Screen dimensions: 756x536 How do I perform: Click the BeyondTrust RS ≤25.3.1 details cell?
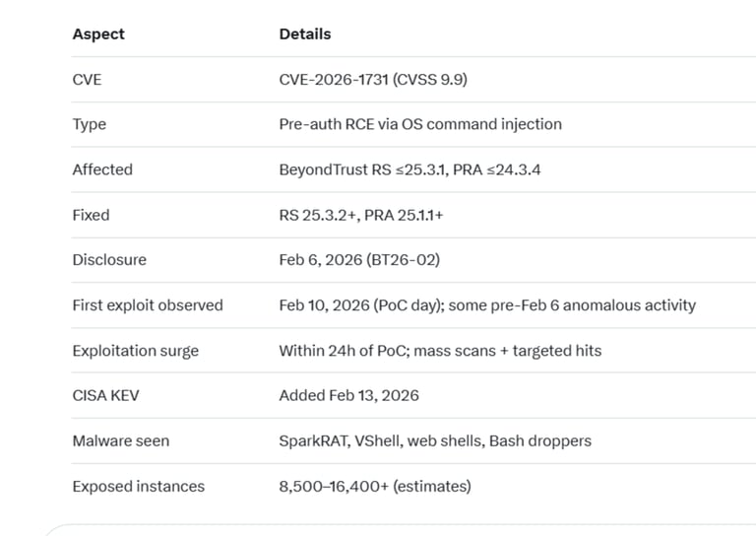(x=409, y=169)
